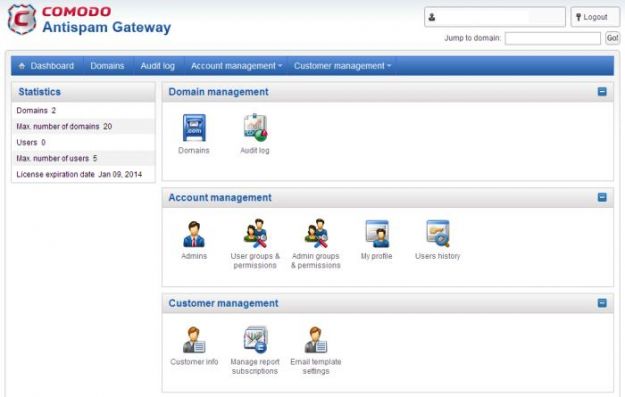Expand the Account management dropdown menu
The width and height of the screenshot is (625, 397).
click(236, 66)
